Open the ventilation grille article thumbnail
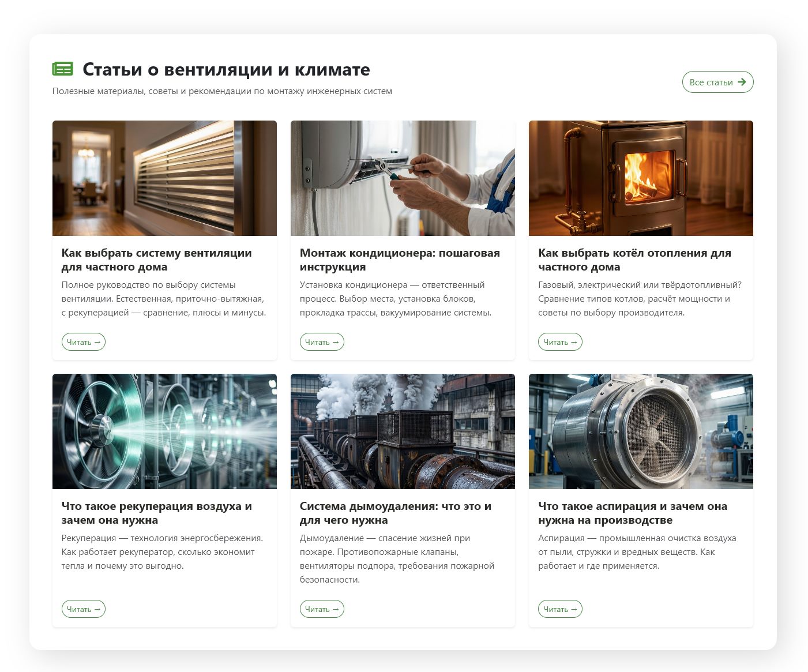This screenshot has width=808, height=672. (x=164, y=178)
